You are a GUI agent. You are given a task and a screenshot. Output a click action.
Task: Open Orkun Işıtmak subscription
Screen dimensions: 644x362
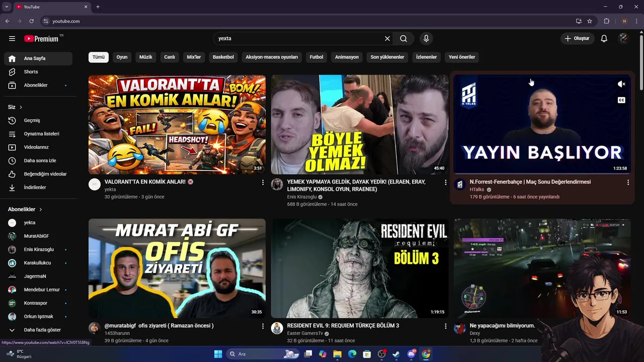coord(38,316)
